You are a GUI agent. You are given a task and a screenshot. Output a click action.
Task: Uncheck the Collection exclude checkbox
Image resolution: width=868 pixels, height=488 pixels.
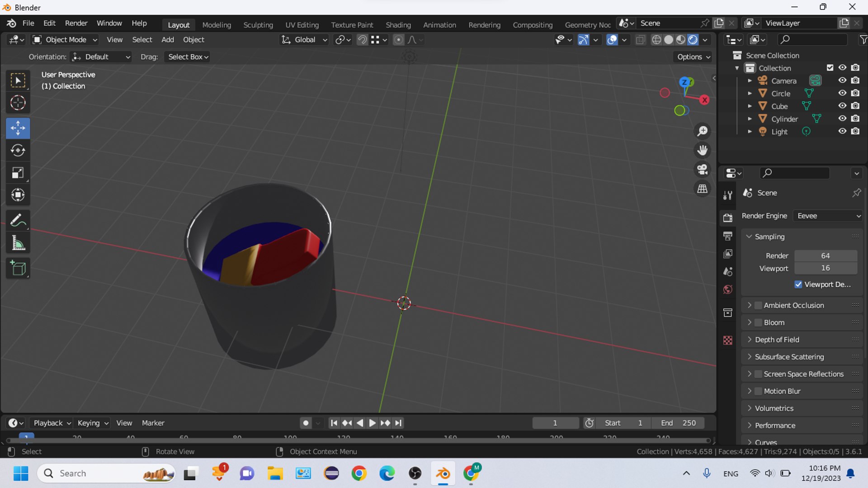coord(830,68)
